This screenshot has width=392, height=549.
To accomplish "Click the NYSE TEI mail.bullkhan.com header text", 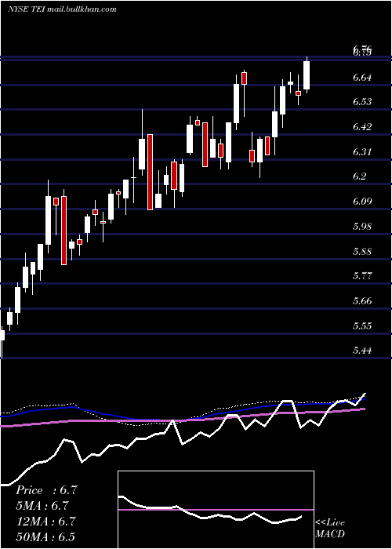I will (62, 9).
